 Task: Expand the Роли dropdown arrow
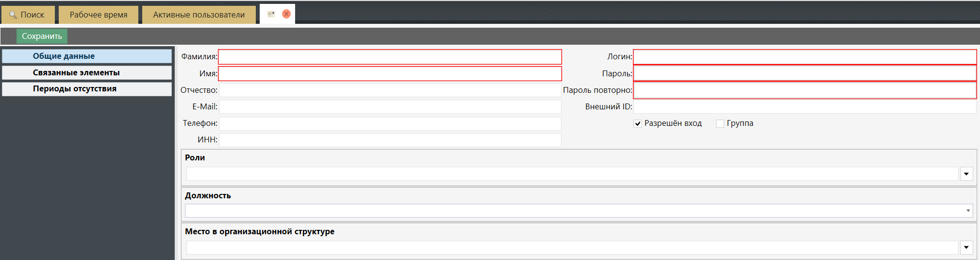[x=966, y=174]
